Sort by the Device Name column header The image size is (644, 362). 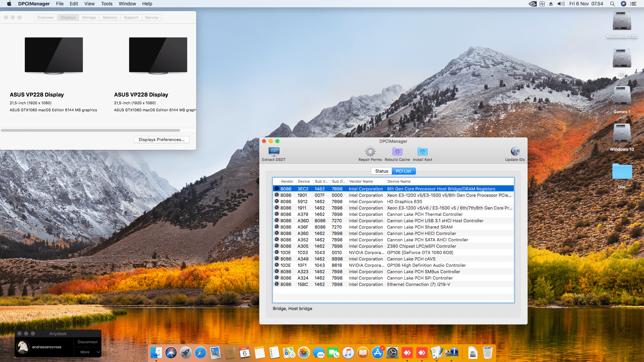coord(399,181)
